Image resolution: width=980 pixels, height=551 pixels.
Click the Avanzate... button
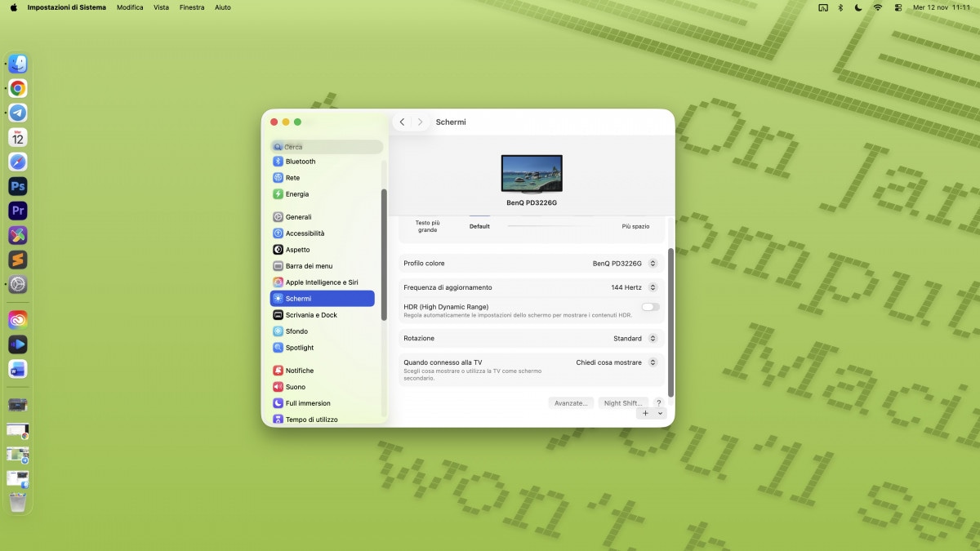(571, 403)
